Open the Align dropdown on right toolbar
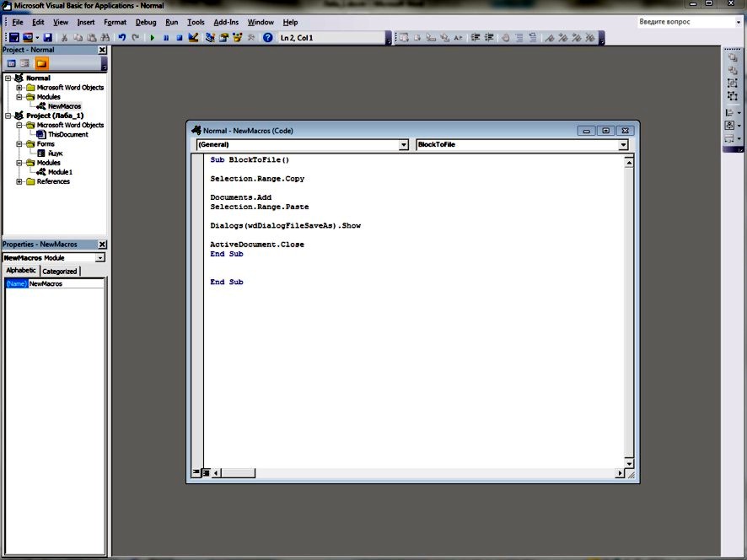The width and height of the screenshot is (747, 560). tap(739, 113)
